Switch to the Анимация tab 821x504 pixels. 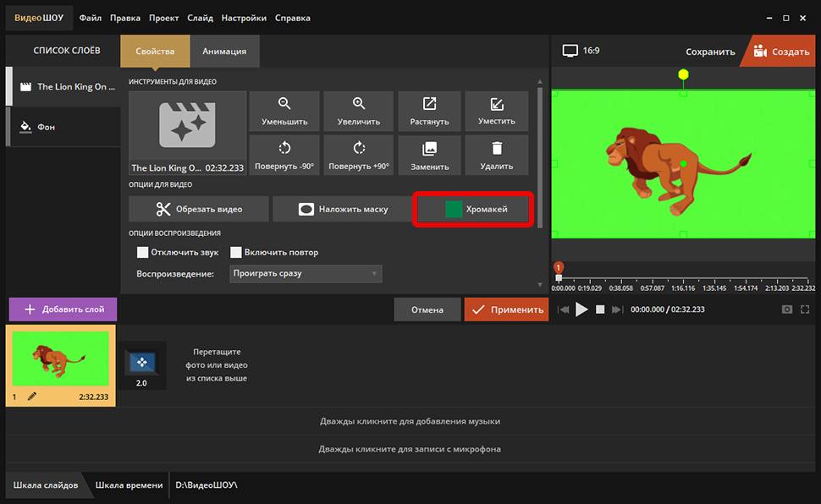[x=224, y=51]
